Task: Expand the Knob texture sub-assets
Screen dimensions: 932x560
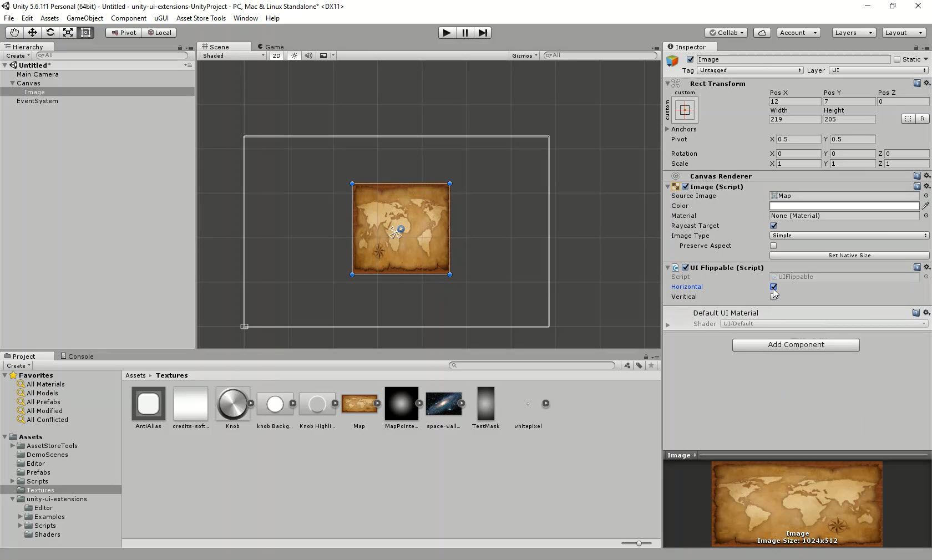Action: point(251,404)
